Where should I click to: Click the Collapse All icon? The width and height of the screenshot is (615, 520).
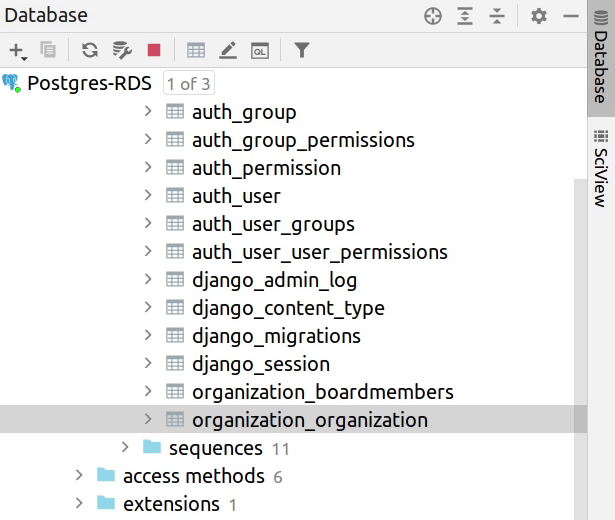click(497, 16)
